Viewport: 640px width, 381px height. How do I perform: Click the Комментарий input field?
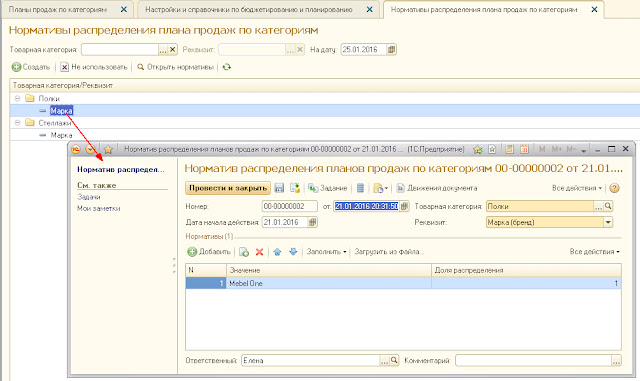click(533, 361)
